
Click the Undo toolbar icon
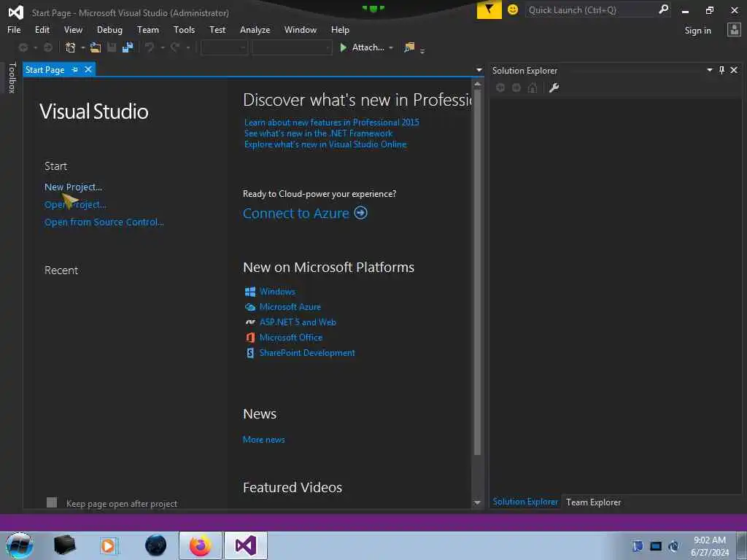pyautogui.click(x=150, y=47)
